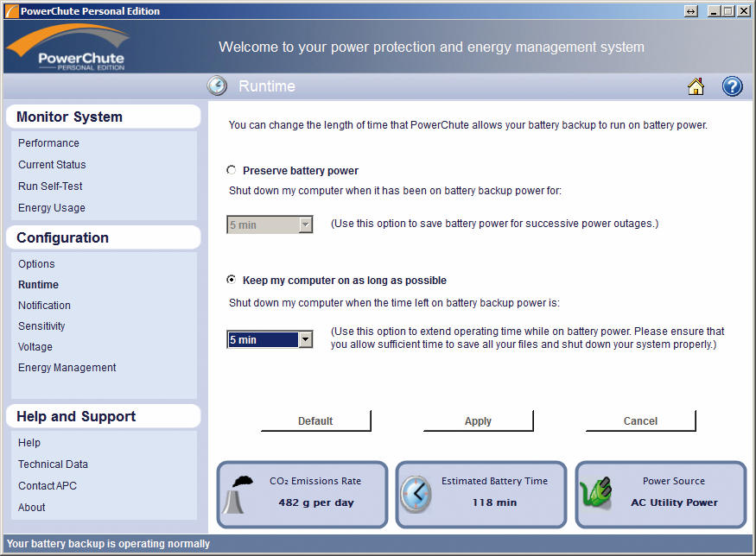Screen dimensions: 756x556
Task: Select Preserve battery power radio button
Action: click(x=232, y=170)
